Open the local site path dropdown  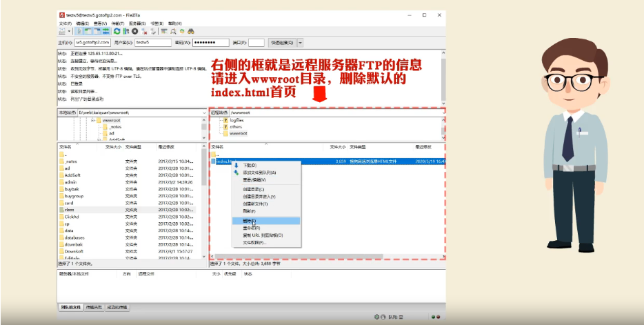click(x=204, y=112)
